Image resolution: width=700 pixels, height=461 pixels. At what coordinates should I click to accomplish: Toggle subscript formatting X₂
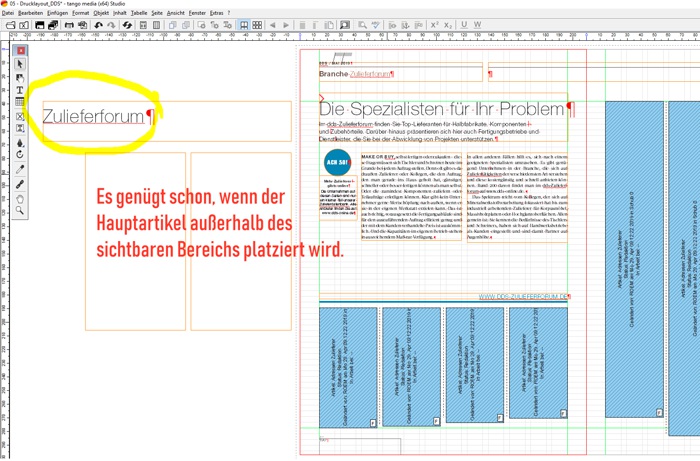pos(449,25)
